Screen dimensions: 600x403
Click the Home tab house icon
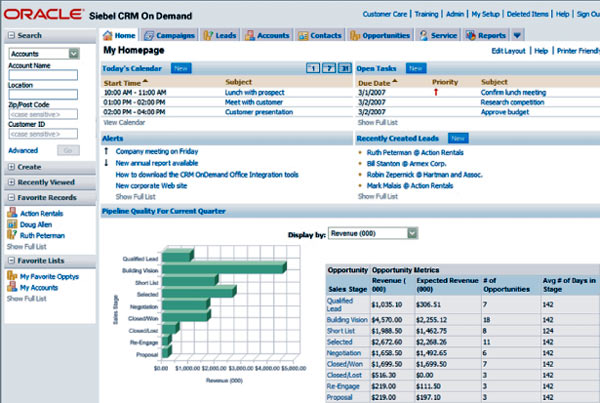(x=108, y=36)
